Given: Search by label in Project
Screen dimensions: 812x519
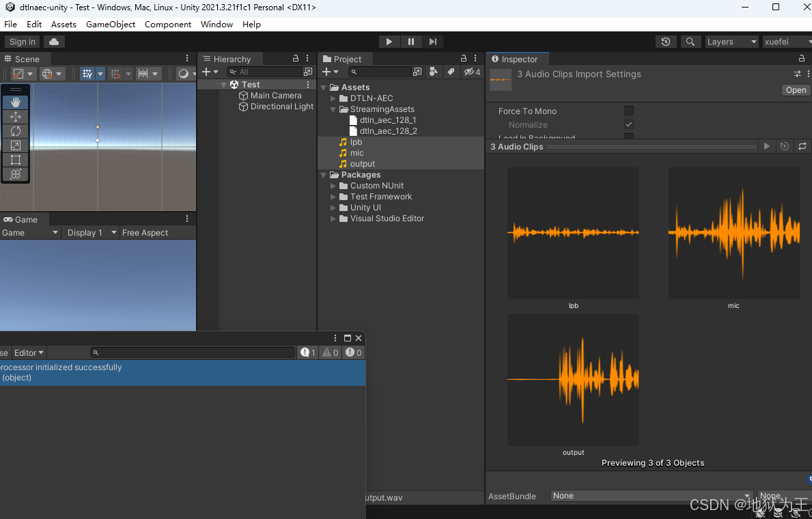Looking at the screenshot, I should pyautogui.click(x=451, y=72).
